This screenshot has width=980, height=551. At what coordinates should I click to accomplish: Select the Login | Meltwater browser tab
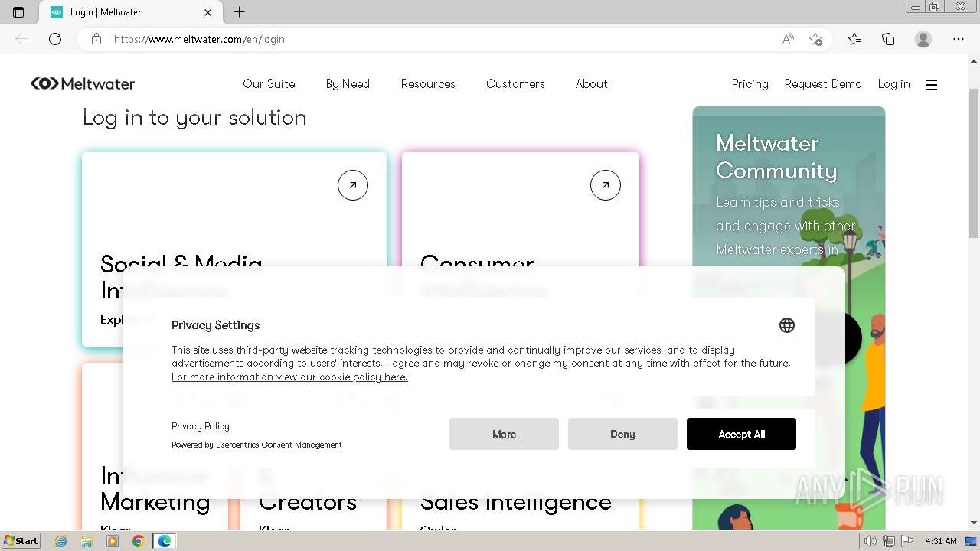(130, 12)
